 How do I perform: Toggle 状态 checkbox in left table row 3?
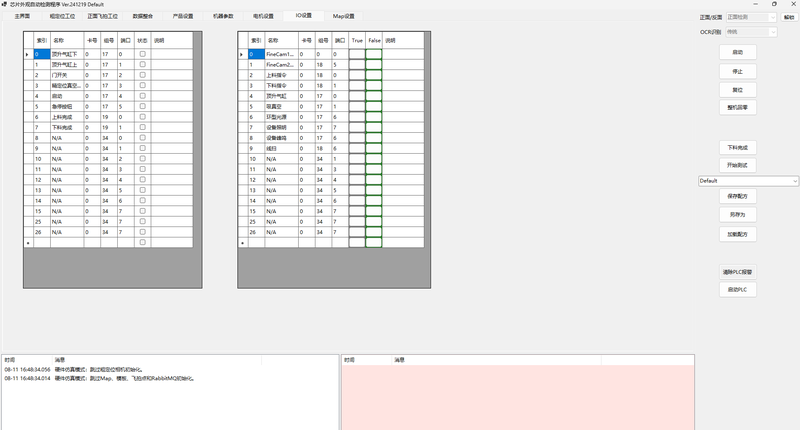click(x=142, y=85)
